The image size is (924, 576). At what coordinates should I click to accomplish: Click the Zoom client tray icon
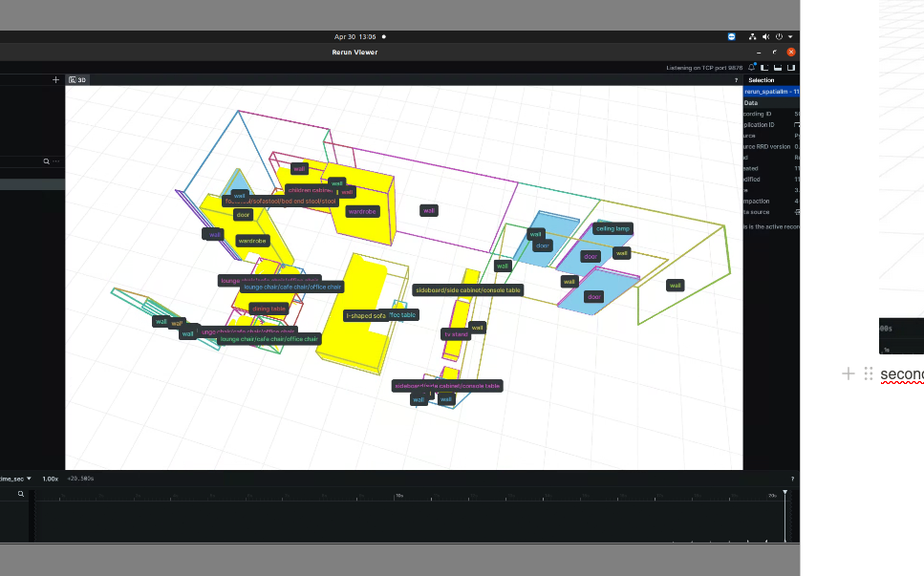(x=731, y=36)
